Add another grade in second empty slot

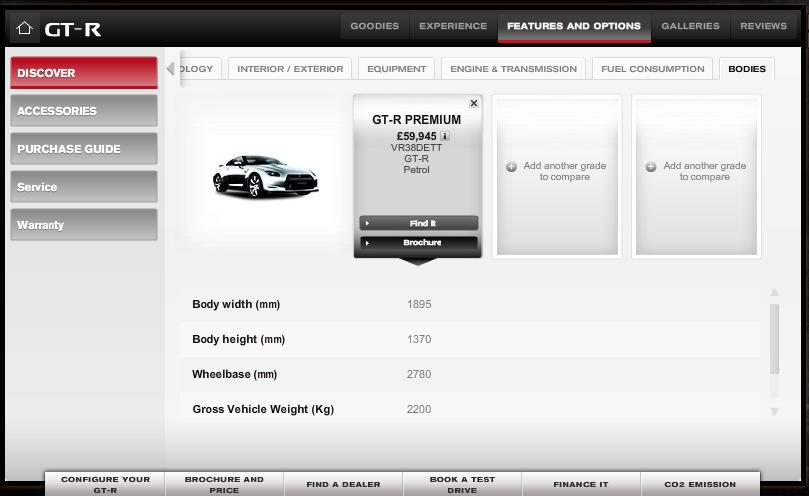point(697,175)
